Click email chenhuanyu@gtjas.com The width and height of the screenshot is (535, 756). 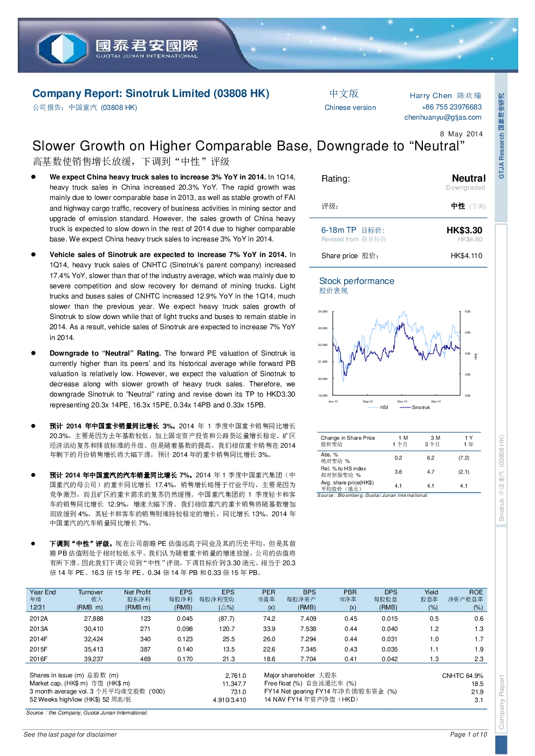point(443,117)
